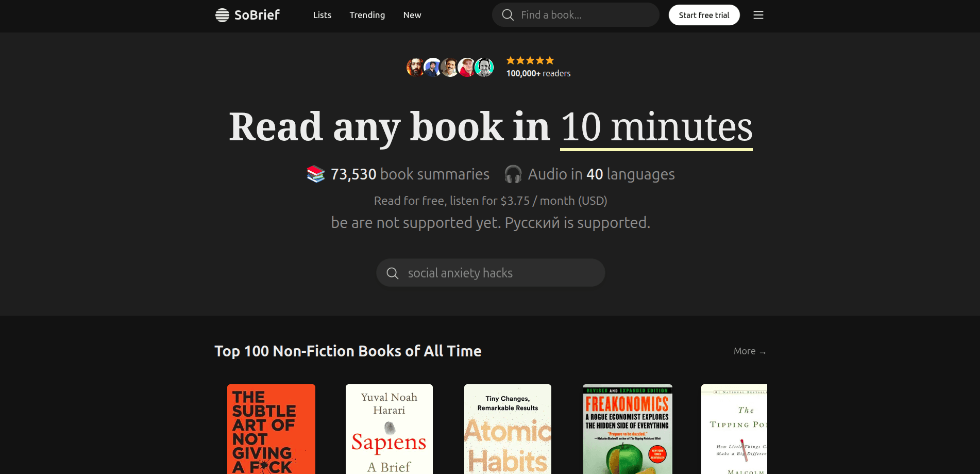This screenshot has width=980, height=474.
Task: Open the Lists menu item
Action: click(322, 15)
